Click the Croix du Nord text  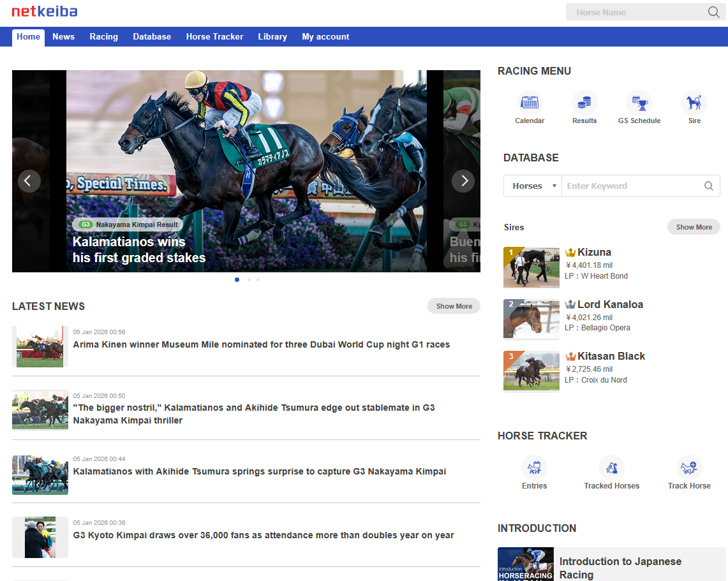[x=604, y=380]
